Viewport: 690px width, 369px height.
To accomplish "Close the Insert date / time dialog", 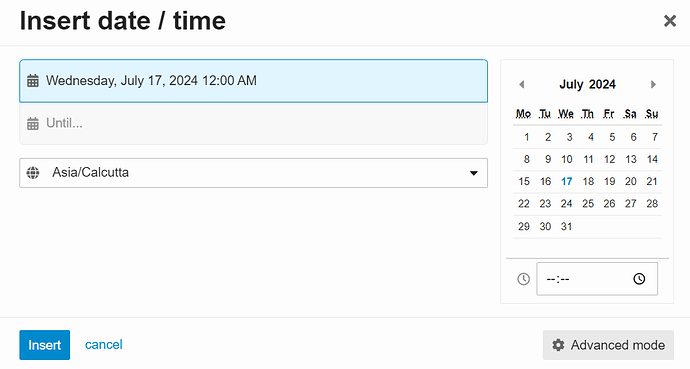I will pos(670,21).
